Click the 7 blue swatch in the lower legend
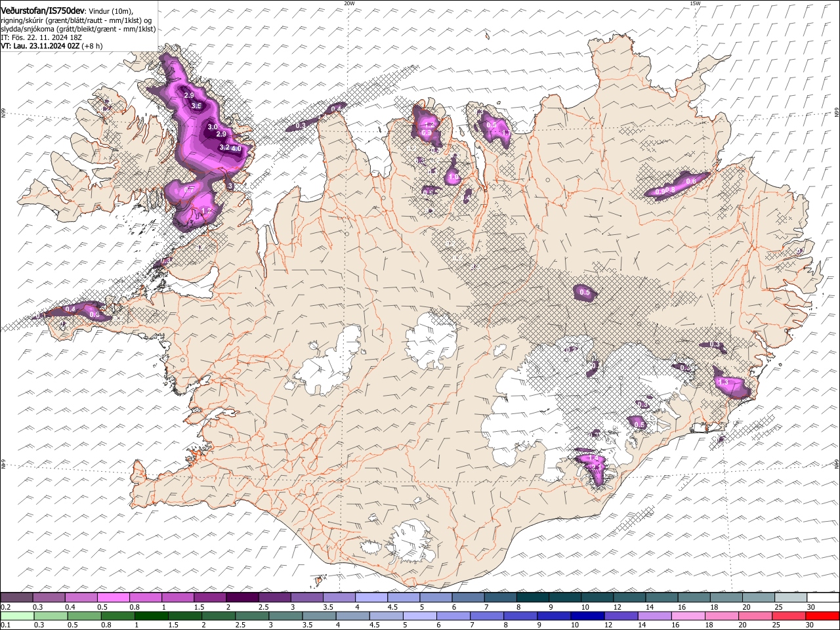This screenshot has height=630, width=840. [487, 616]
